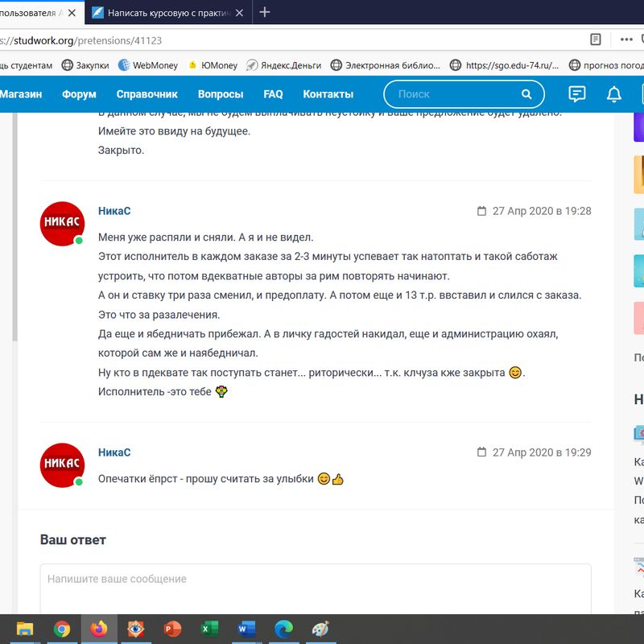Open the Форум menu item

coord(79,94)
